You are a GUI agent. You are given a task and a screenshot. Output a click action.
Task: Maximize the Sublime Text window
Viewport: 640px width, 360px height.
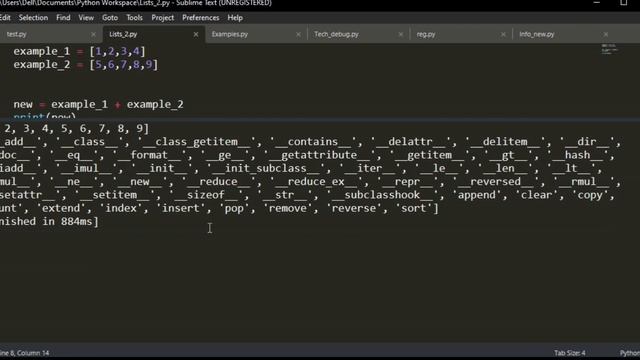point(624,3)
